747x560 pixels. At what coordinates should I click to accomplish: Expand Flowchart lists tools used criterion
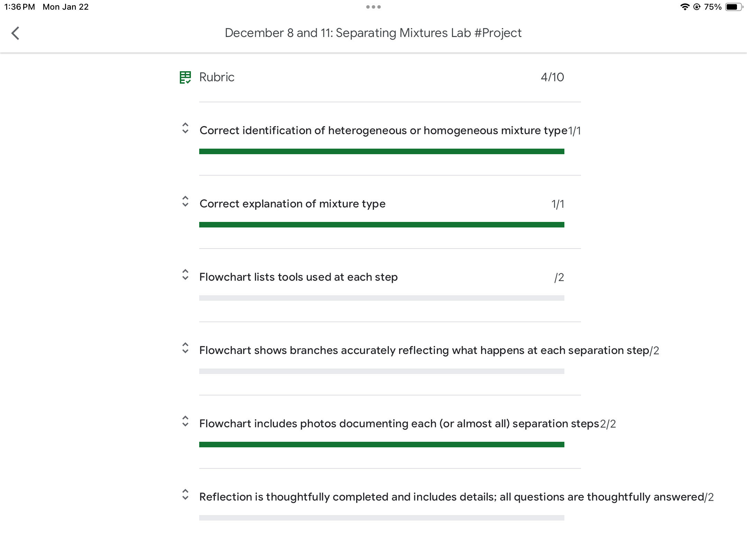[185, 275]
